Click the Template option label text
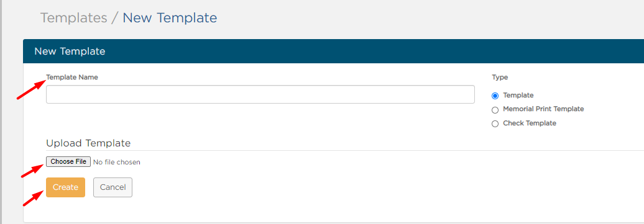 coord(518,95)
